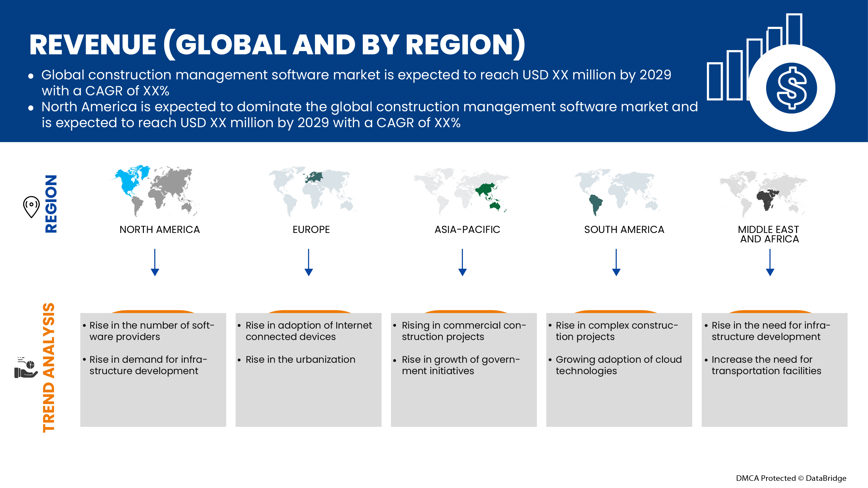
Task: Select the Europe highlighted map
Action: (312, 191)
